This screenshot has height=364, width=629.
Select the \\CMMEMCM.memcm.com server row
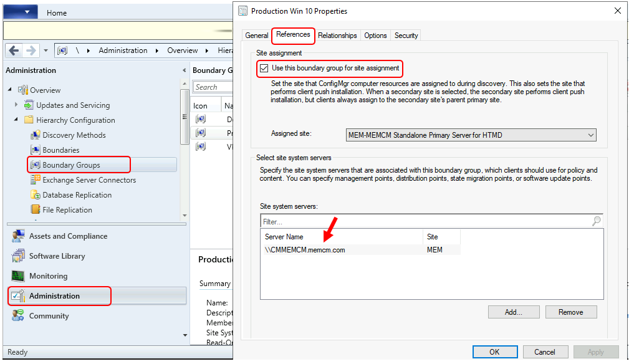(x=360, y=250)
